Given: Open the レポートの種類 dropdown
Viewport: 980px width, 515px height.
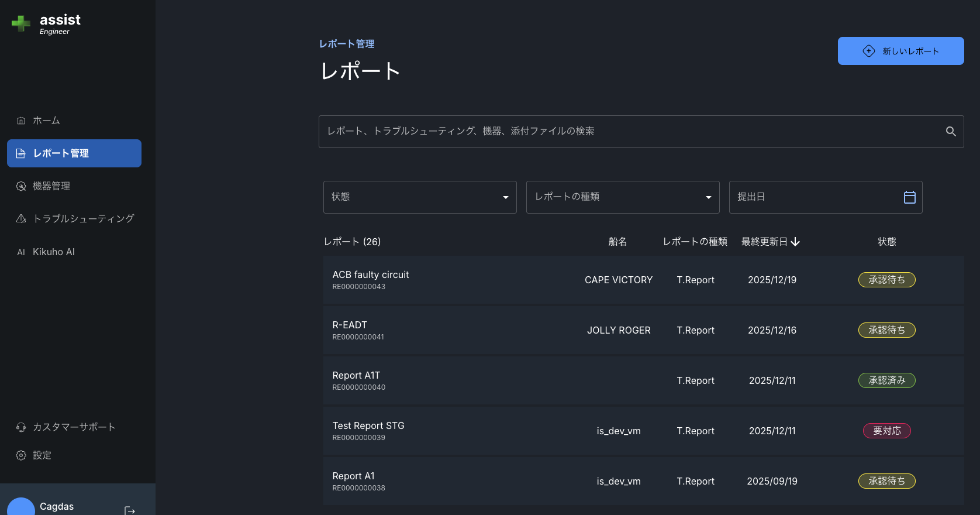Looking at the screenshot, I should point(623,197).
